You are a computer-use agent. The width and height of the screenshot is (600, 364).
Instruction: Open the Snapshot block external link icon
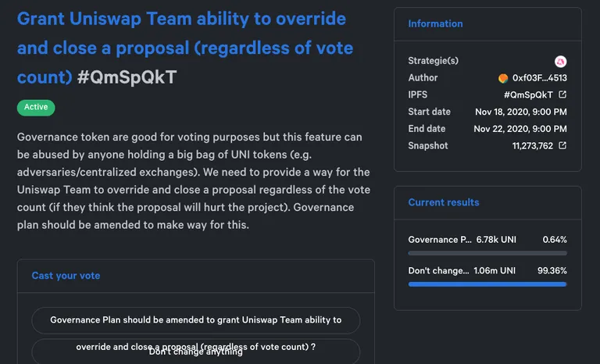tap(562, 145)
